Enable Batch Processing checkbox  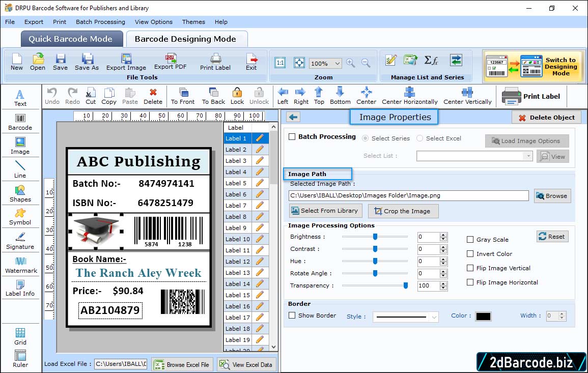click(292, 137)
